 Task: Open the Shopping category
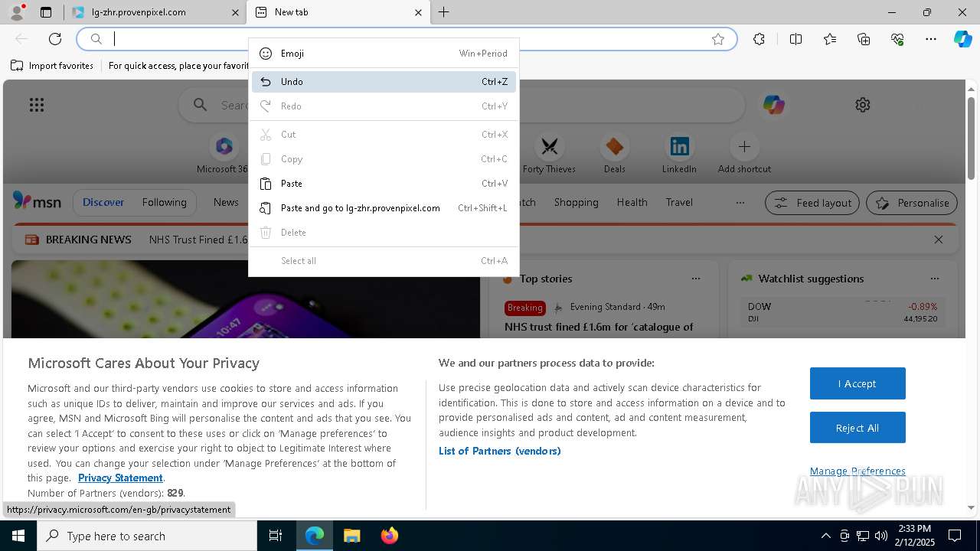[x=576, y=203]
